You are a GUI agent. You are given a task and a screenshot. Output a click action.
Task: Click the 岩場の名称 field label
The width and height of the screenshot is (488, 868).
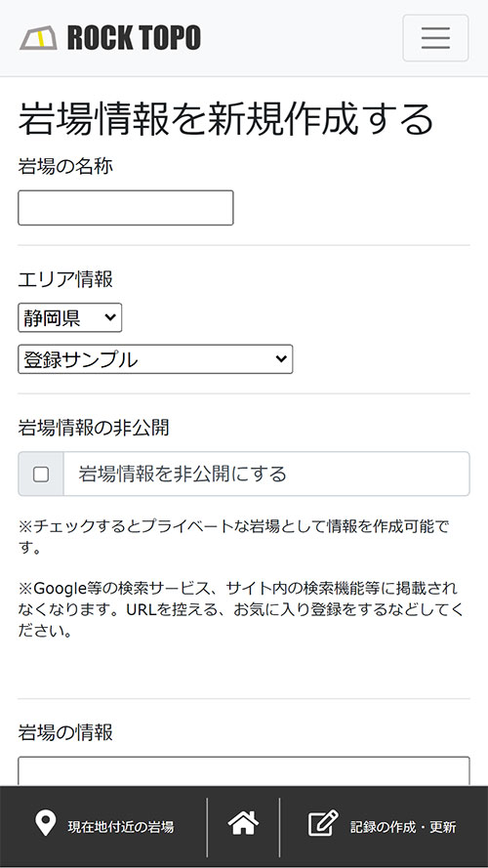pos(65,166)
